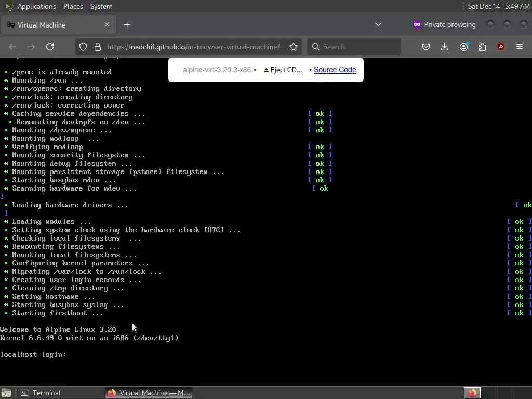Click the browser Forward arrow
Screen dimensions: 532x399
pyautogui.click(x=31, y=47)
